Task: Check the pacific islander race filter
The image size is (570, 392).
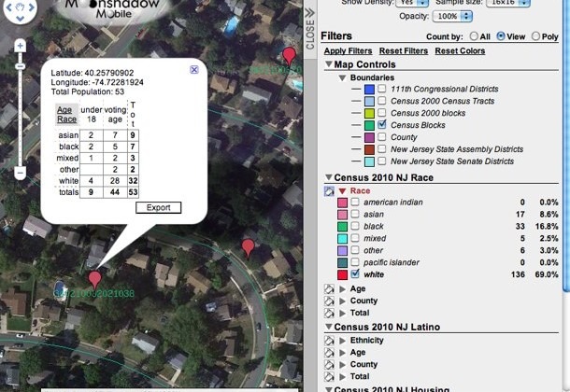Action: (355, 262)
